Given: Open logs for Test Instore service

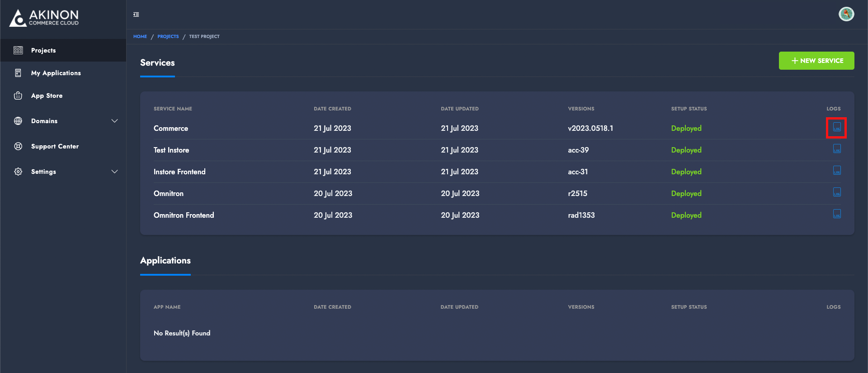Looking at the screenshot, I should [837, 149].
